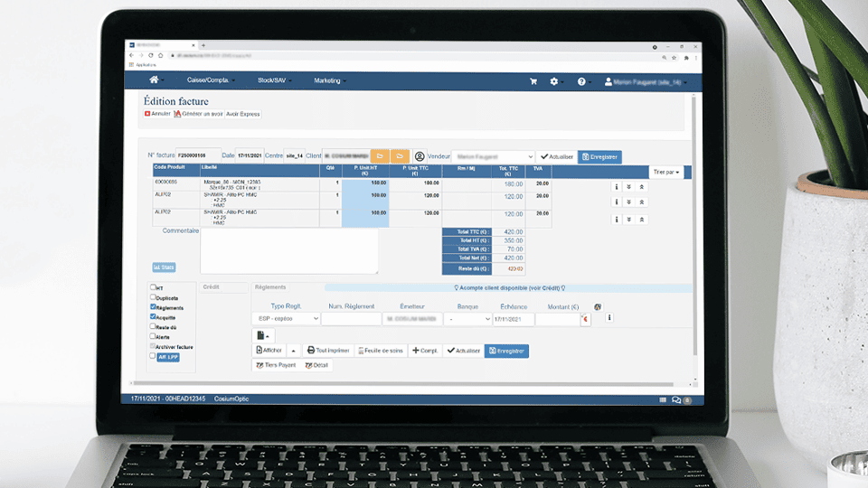Image resolution: width=868 pixels, height=488 pixels.
Task: Click Acompte client disponible (voir Crédit) notice
Action: [509, 287]
